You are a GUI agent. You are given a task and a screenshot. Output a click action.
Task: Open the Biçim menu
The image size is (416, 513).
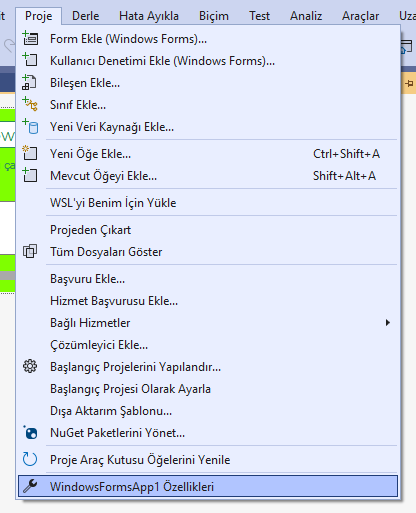pos(214,16)
